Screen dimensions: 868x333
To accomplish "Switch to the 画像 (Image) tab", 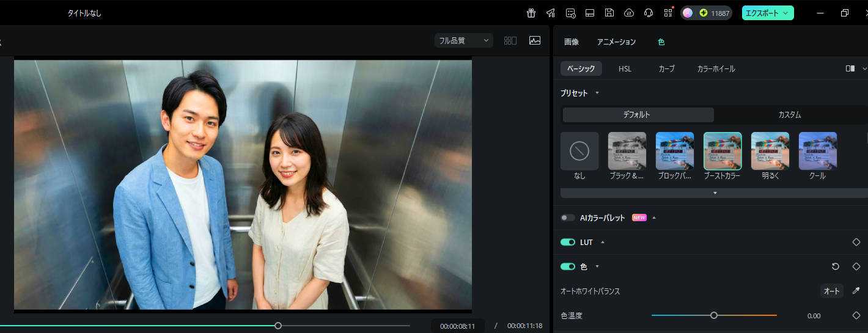I will pyautogui.click(x=572, y=42).
